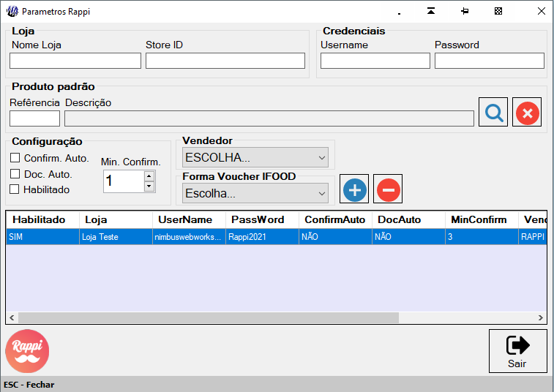Screen dimensions: 554x392
Task: Enable the Confirm. Auto. checkbox
Action: pyautogui.click(x=15, y=157)
